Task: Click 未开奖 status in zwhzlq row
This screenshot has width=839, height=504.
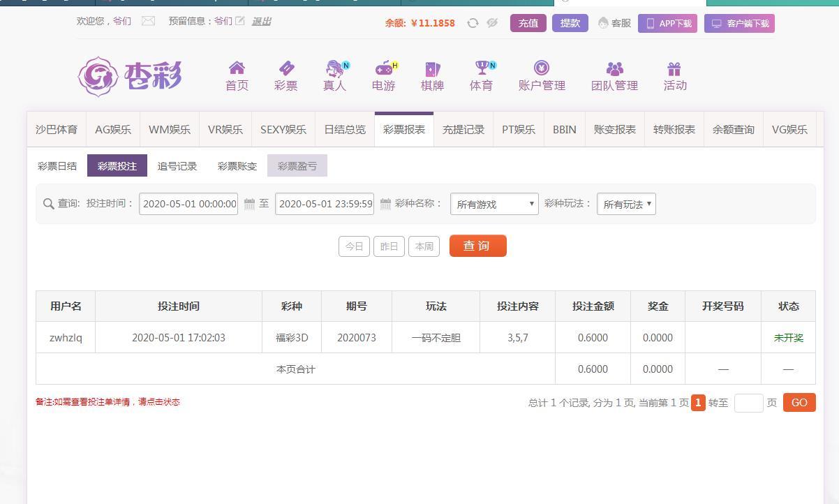Action: tap(789, 338)
